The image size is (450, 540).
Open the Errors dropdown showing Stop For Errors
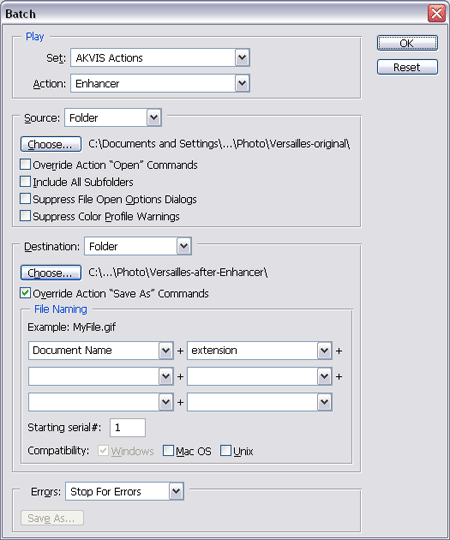click(125, 491)
